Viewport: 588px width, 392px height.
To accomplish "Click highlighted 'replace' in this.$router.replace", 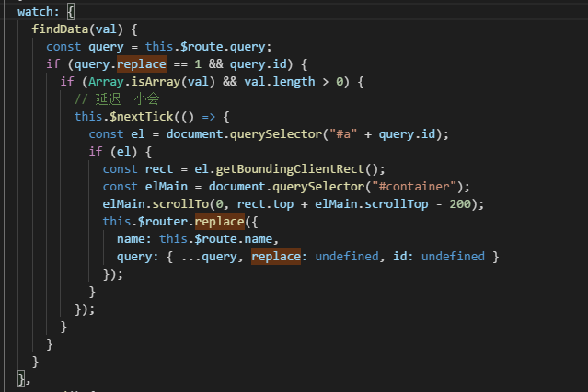I will click(220, 222).
